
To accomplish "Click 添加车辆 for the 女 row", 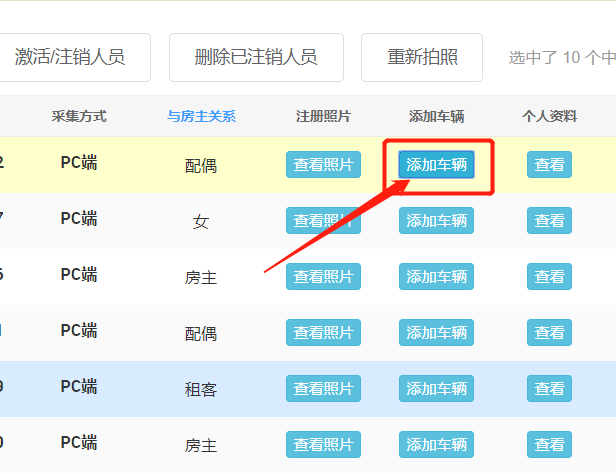I will pos(436,220).
